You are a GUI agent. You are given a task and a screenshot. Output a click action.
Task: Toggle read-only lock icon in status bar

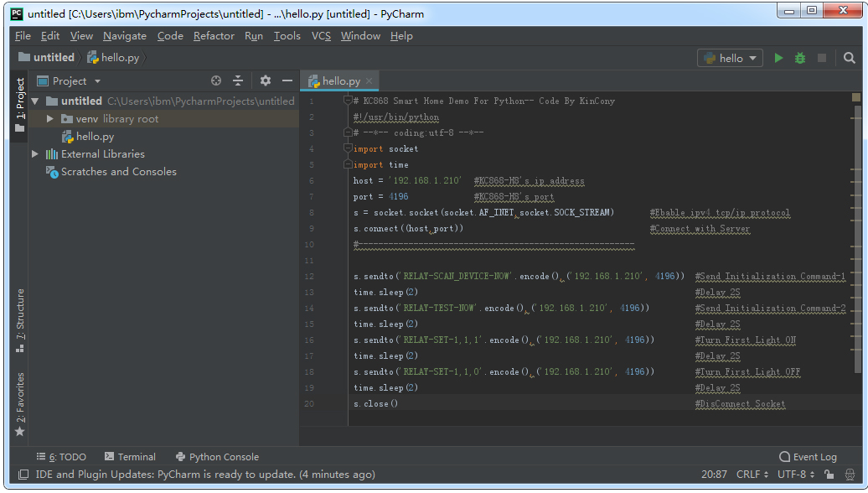coord(828,475)
